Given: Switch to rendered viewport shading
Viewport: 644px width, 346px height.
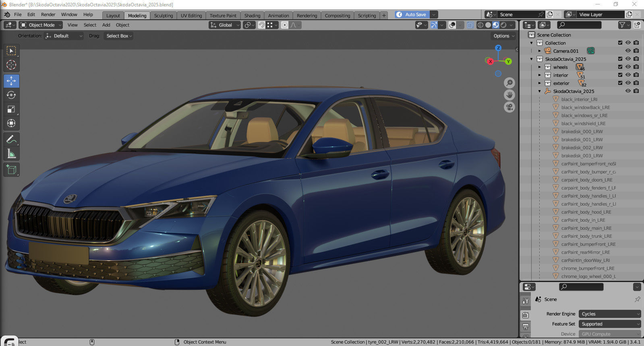Looking at the screenshot, I should (503, 25).
